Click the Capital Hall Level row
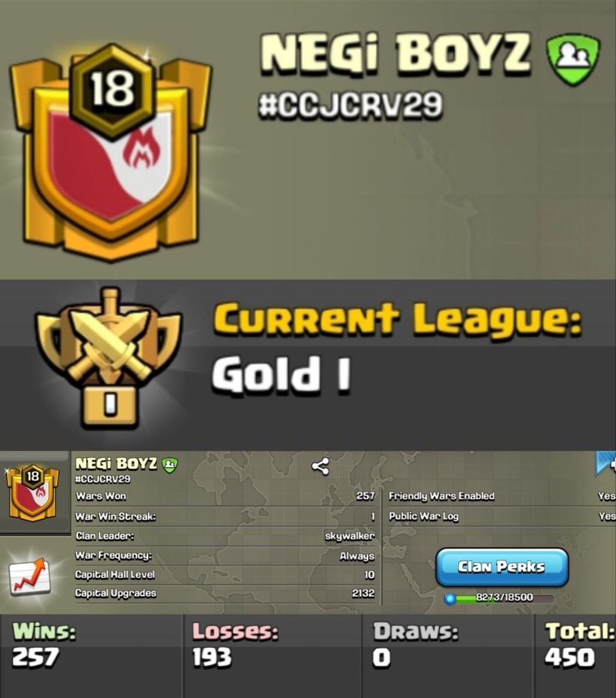 (225, 574)
